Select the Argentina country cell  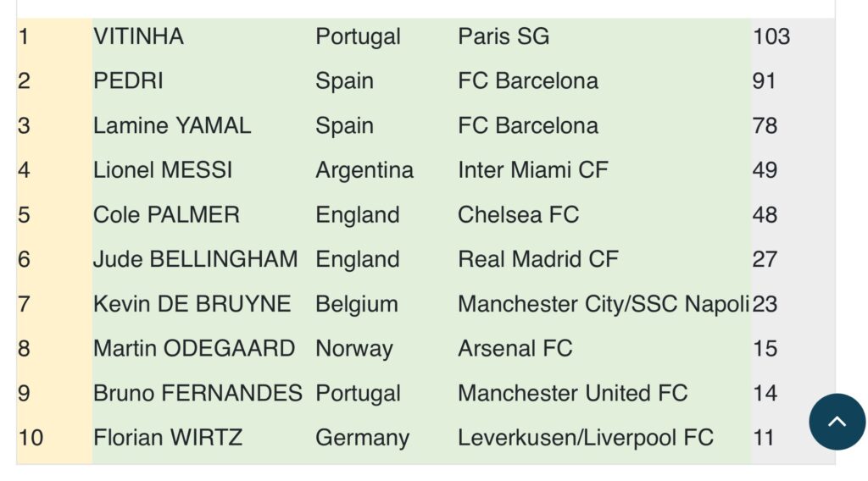click(x=364, y=170)
